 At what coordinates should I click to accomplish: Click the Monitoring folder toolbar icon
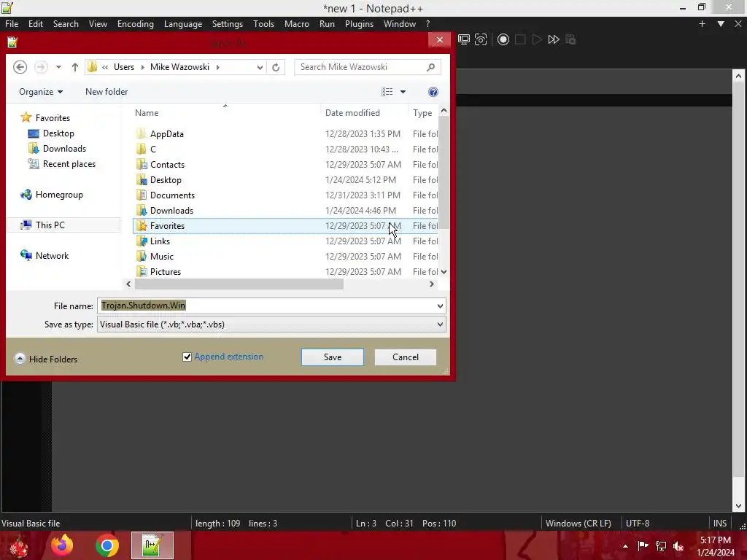point(463,39)
